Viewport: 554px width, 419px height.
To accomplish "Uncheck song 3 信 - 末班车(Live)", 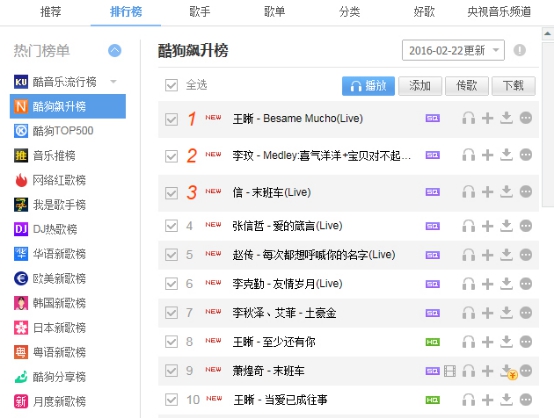I will (171, 193).
